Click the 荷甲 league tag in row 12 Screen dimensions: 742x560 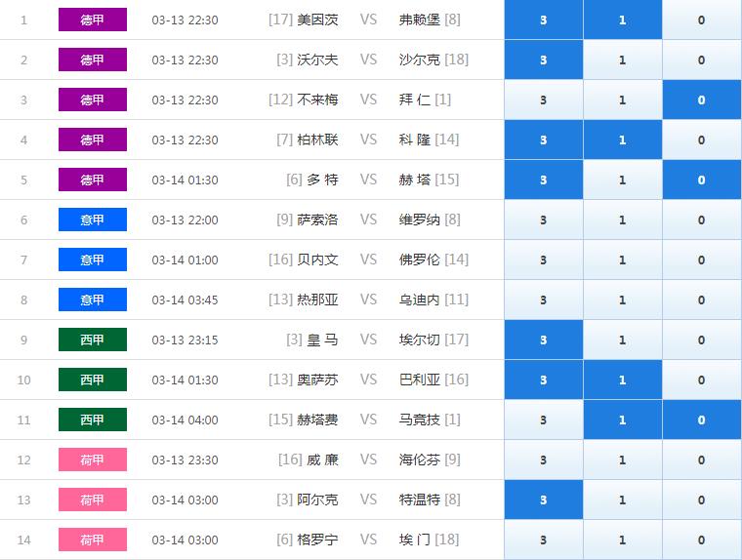(x=93, y=460)
